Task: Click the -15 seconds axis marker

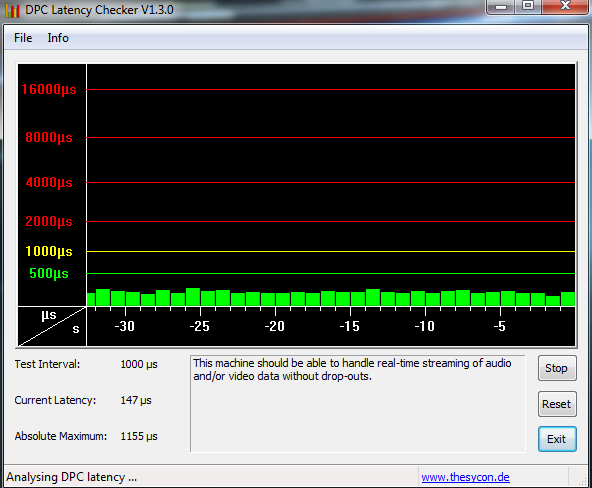Action: point(350,326)
